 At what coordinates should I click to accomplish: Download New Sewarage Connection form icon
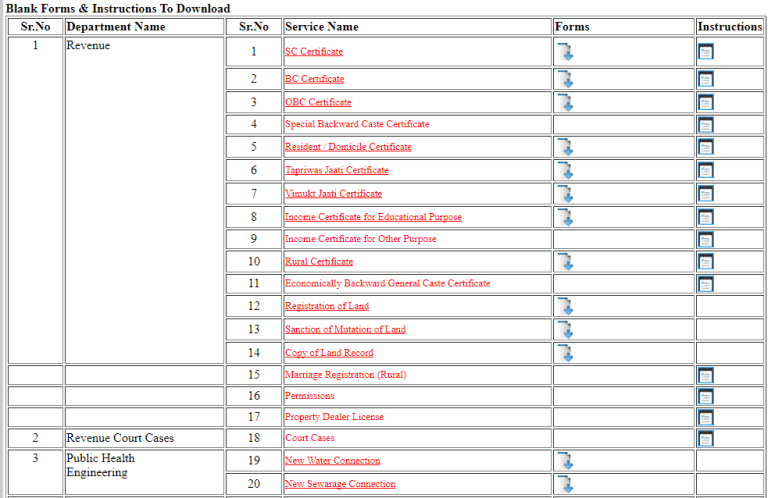click(x=565, y=484)
